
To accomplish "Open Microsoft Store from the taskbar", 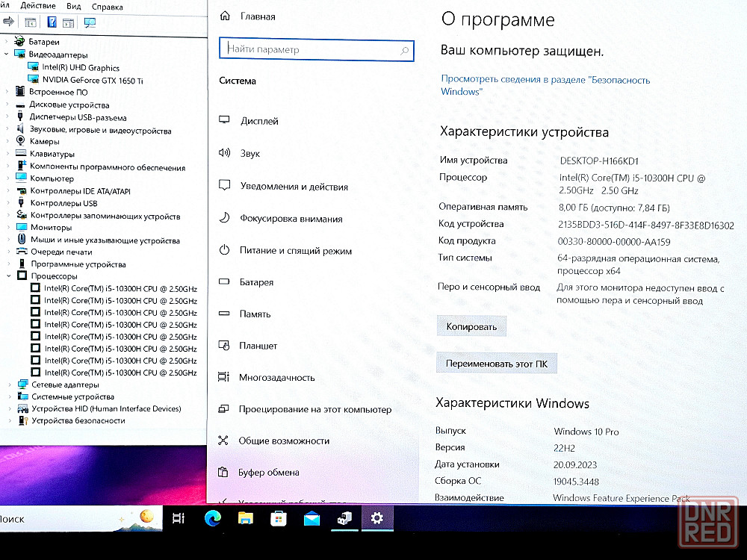I will [x=278, y=518].
